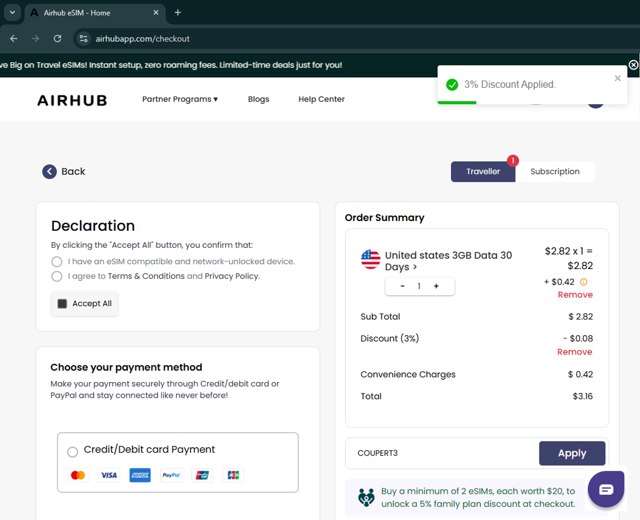Dismiss the promo banner with X icon

633,65
